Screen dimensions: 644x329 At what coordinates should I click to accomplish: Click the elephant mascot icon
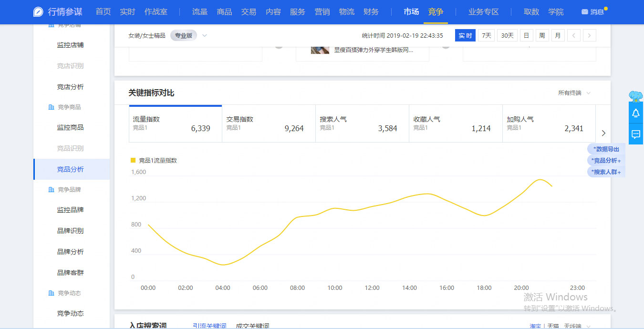point(635,97)
